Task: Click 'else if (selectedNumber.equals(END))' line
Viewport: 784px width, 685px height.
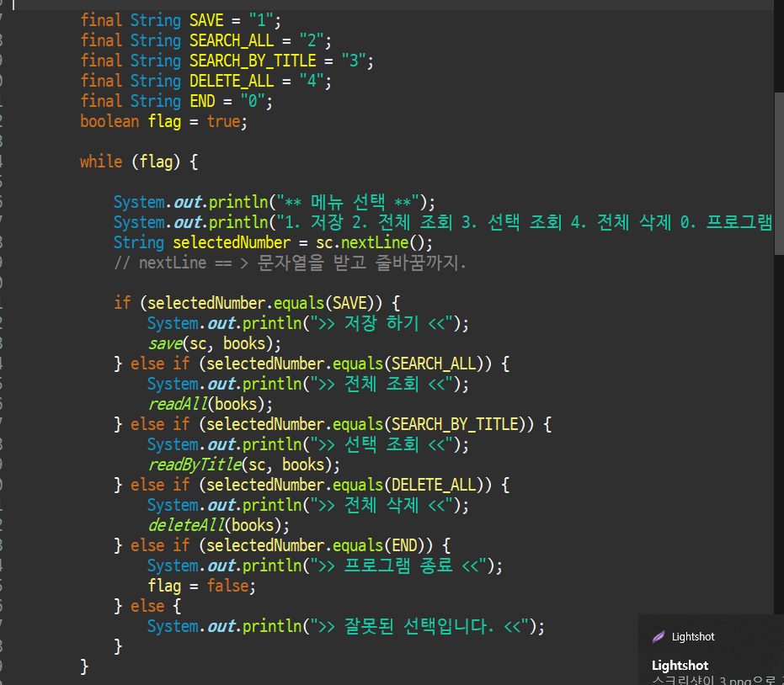Action: (x=282, y=545)
